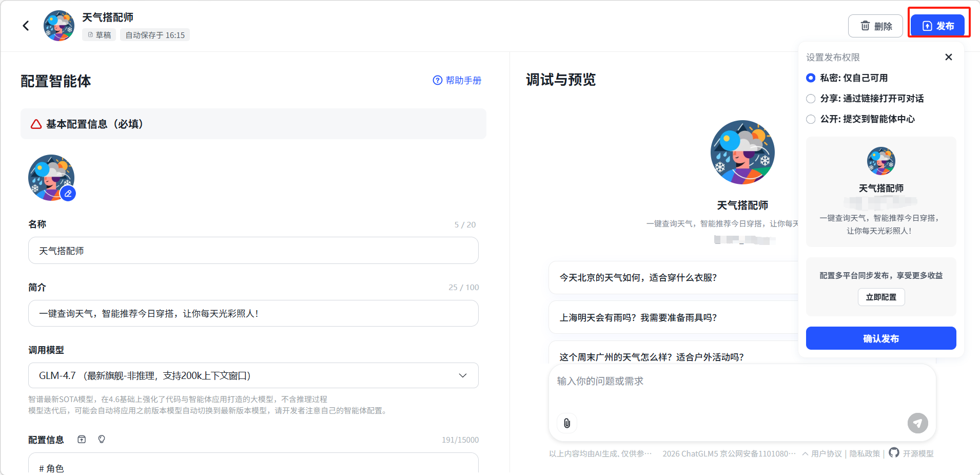Click the send message arrow icon

click(917, 423)
